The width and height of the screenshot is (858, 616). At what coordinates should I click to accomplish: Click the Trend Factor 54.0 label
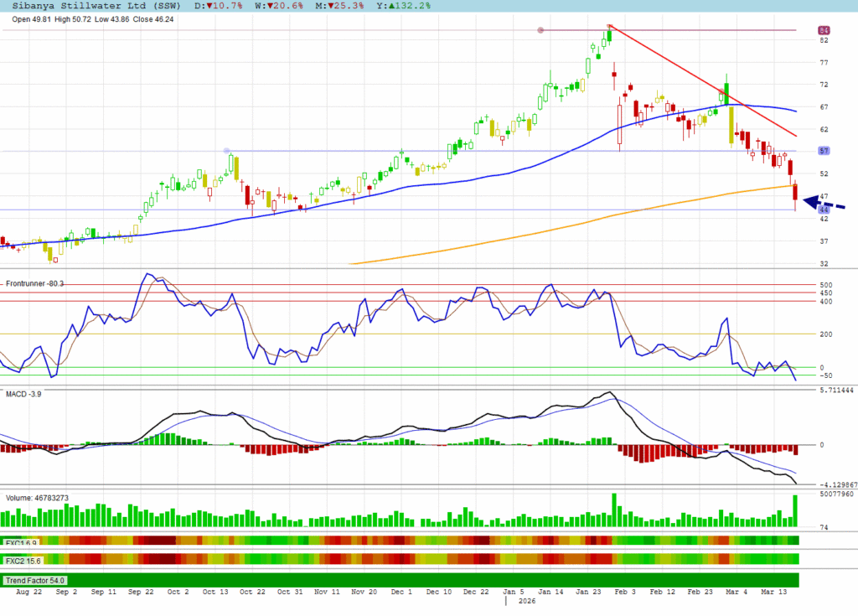35,580
